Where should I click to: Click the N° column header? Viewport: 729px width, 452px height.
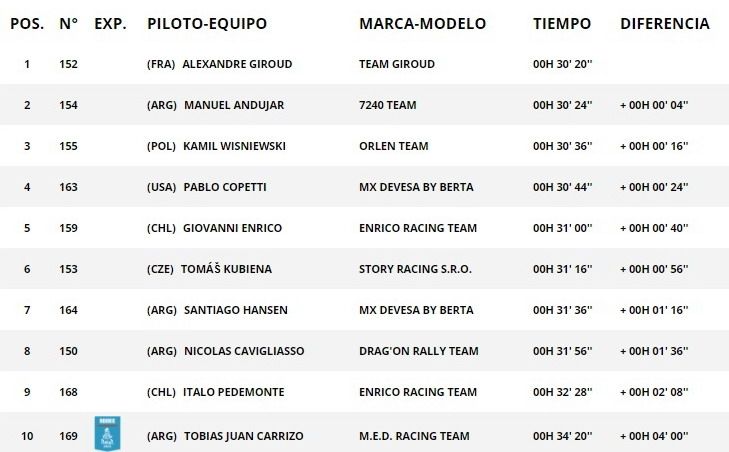pyautogui.click(x=68, y=23)
